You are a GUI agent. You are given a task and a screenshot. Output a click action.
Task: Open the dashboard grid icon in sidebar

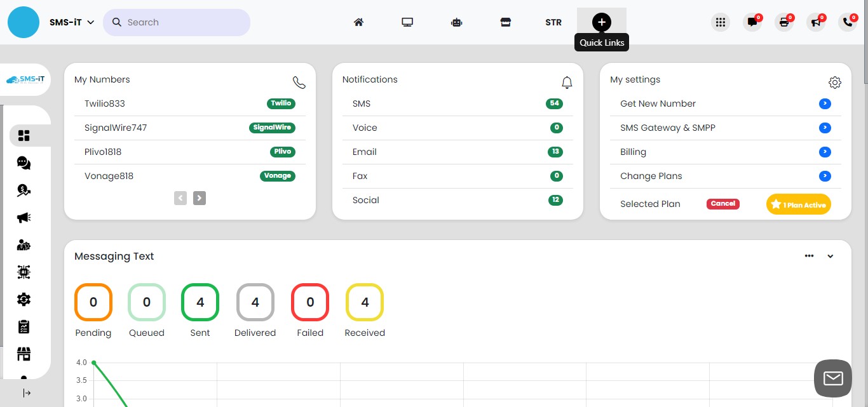tap(24, 135)
